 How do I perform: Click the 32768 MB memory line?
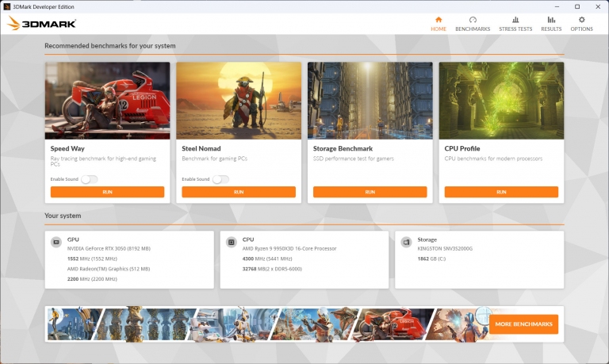(272, 269)
